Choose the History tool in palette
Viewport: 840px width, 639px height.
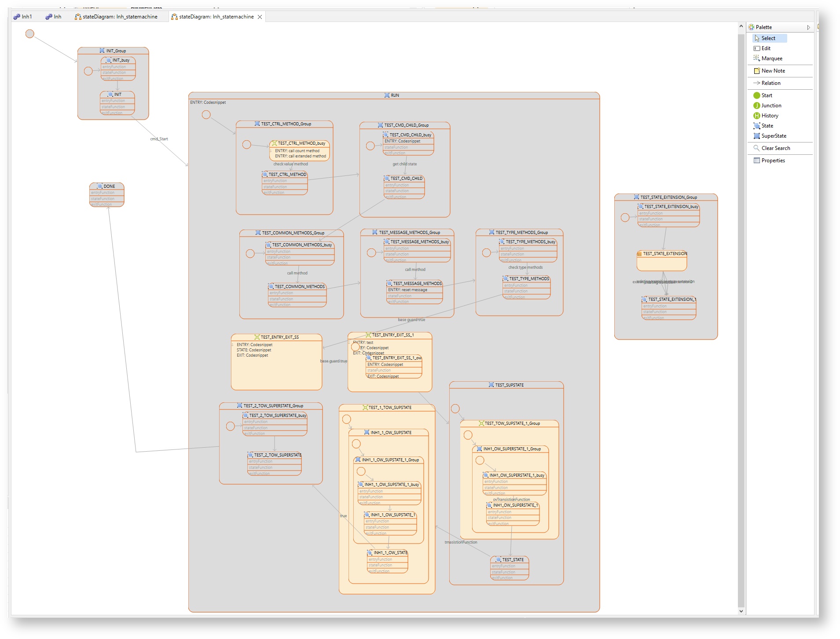(770, 116)
